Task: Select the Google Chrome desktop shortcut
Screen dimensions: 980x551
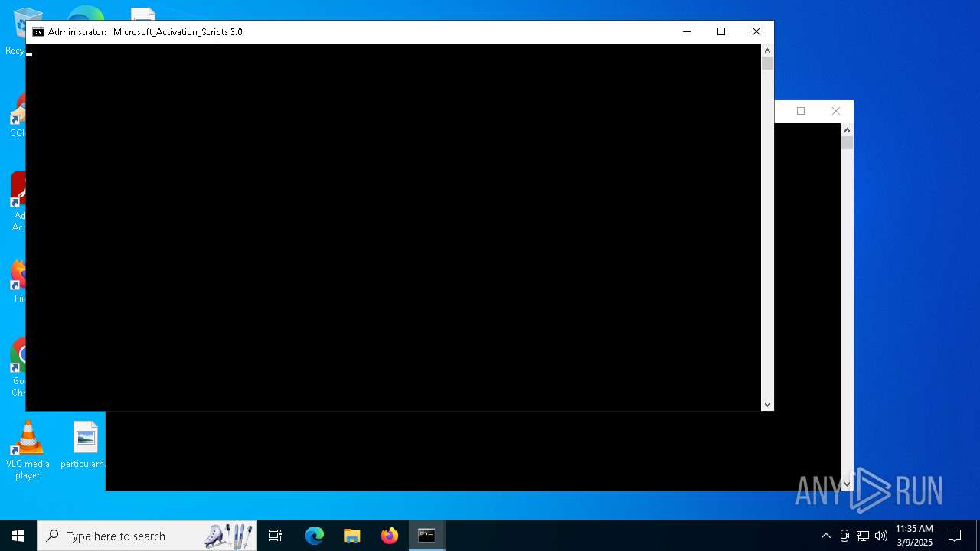Action: [16, 367]
